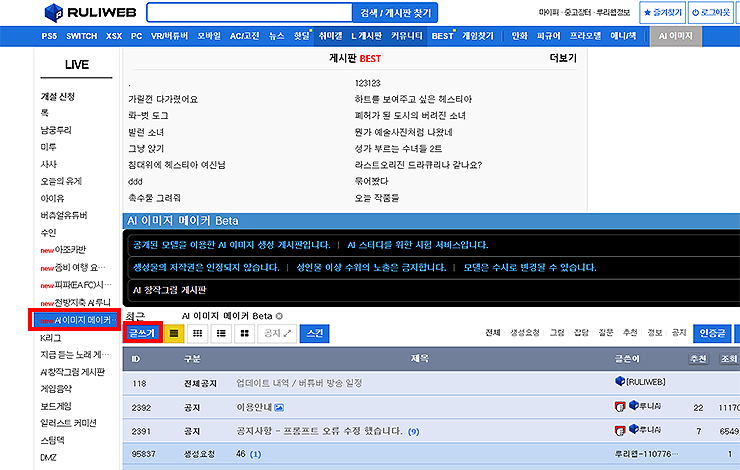Toggle the 공지 notice expand button
This screenshot has height=470, width=740.
277,334
